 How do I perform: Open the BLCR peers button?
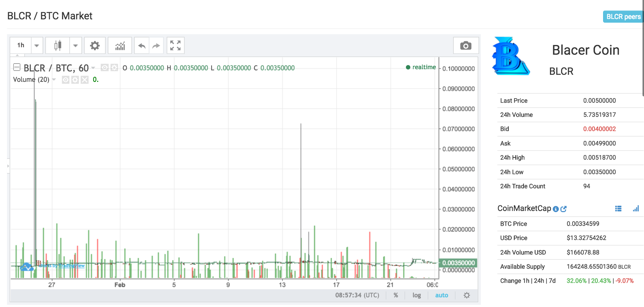tap(623, 17)
